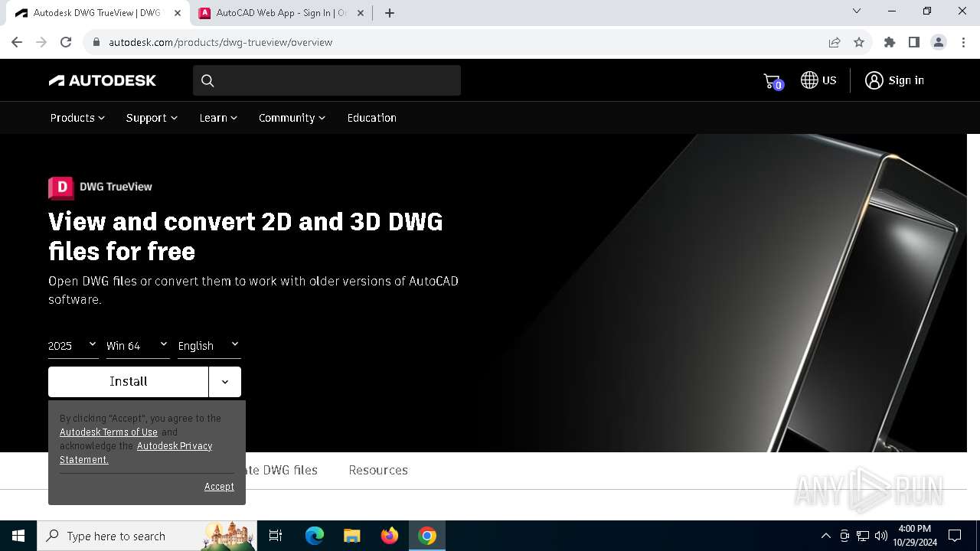
Task: Open Task View on the taskbar
Action: [x=276, y=536]
